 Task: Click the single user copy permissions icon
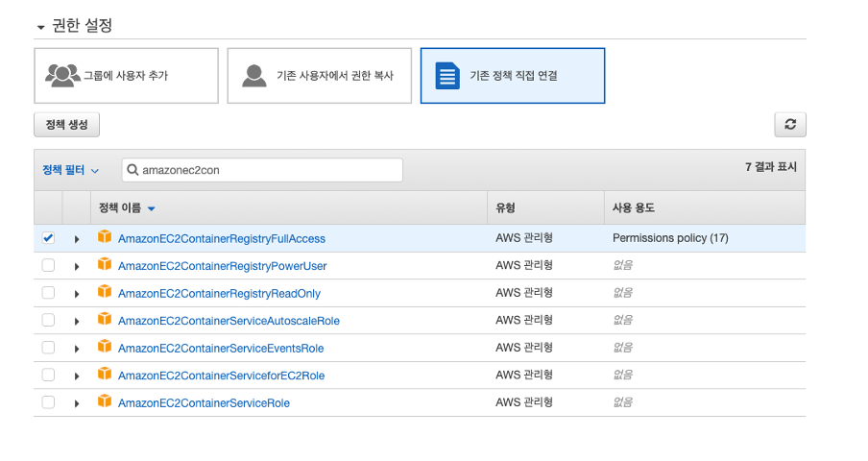coord(254,76)
